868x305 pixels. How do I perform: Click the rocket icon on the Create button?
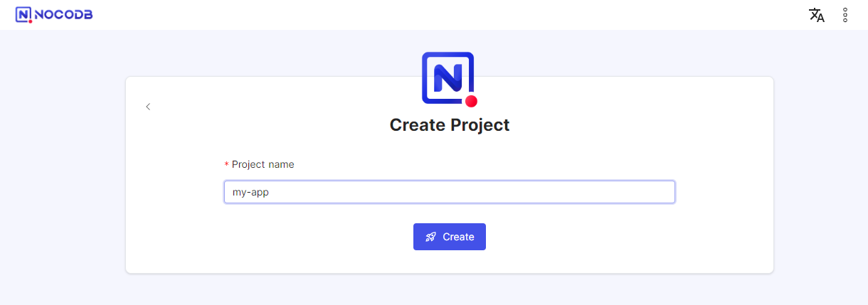point(430,237)
